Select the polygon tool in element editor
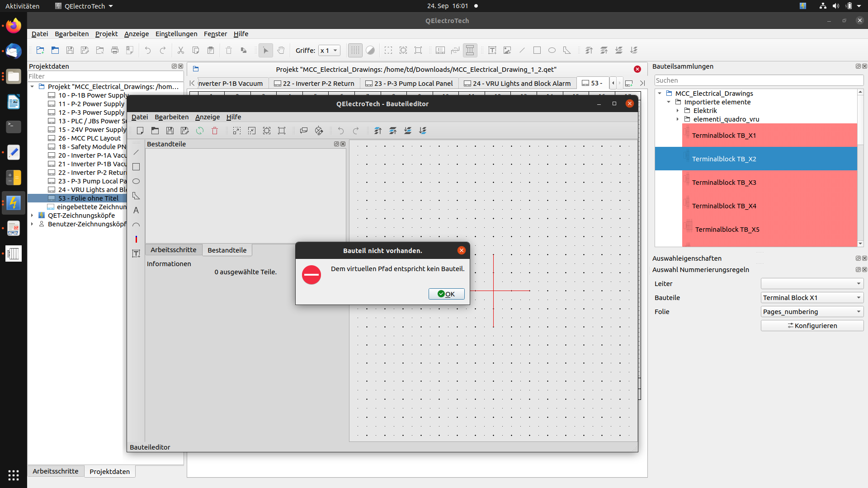 coord(136,196)
